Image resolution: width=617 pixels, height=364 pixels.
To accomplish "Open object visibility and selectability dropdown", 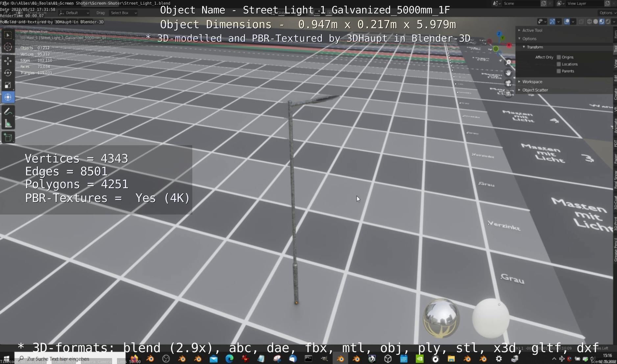I will pyautogui.click(x=542, y=22).
